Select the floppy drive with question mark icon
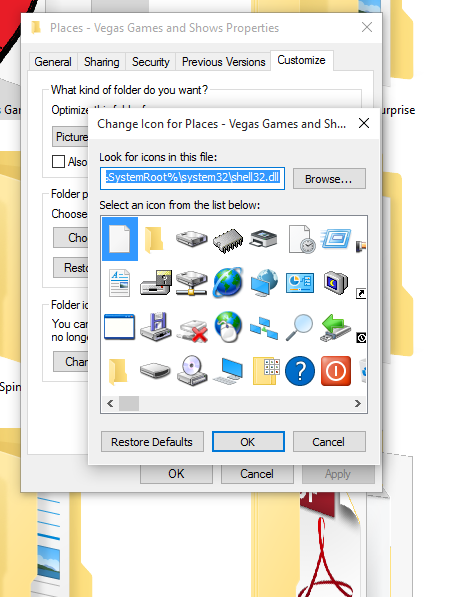Screen dimensions: 464x614 coord(156,282)
